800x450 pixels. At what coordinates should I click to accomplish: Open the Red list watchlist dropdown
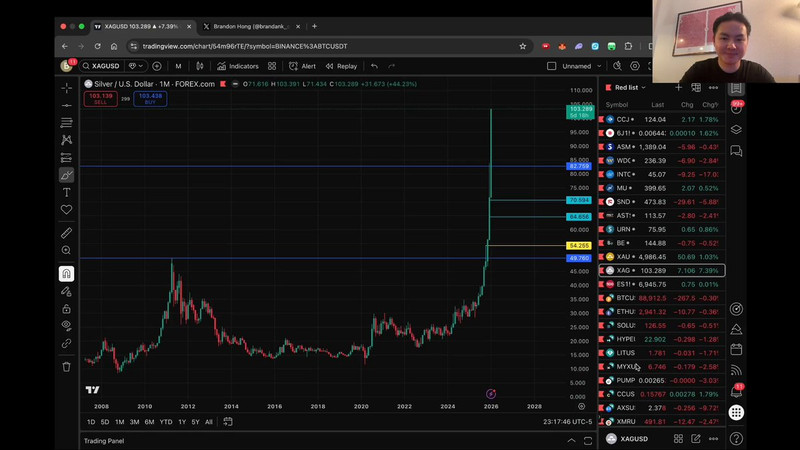coord(630,87)
